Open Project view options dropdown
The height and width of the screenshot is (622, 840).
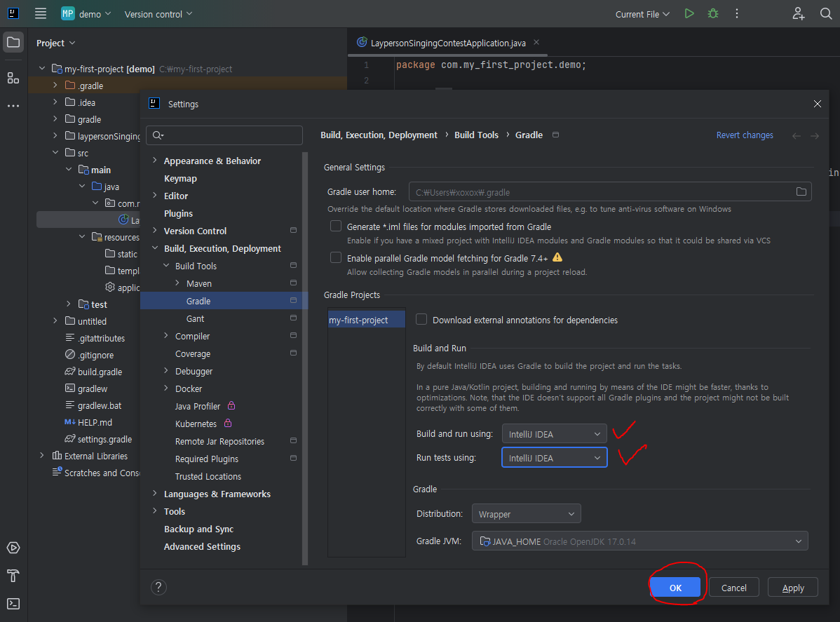(55, 43)
